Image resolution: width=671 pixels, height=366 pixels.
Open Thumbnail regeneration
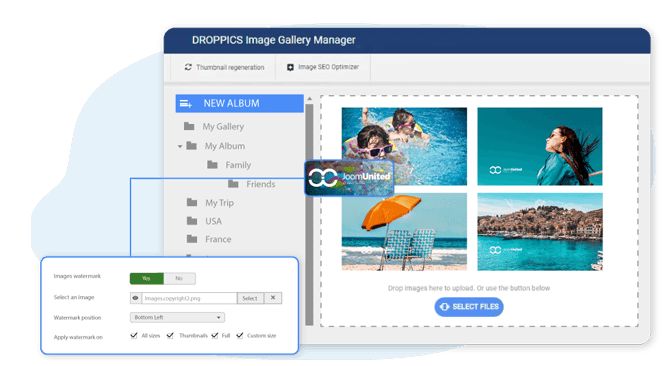pos(225,67)
